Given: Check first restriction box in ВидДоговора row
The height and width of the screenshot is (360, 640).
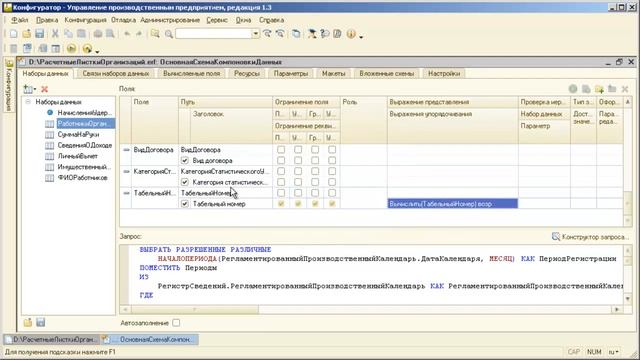Looking at the screenshot, I should point(281,150).
